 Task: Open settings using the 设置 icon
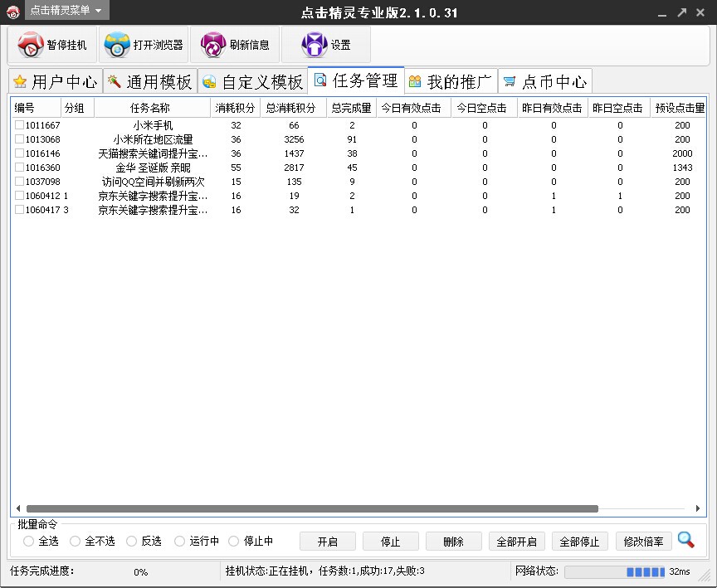(x=314, y=44)
